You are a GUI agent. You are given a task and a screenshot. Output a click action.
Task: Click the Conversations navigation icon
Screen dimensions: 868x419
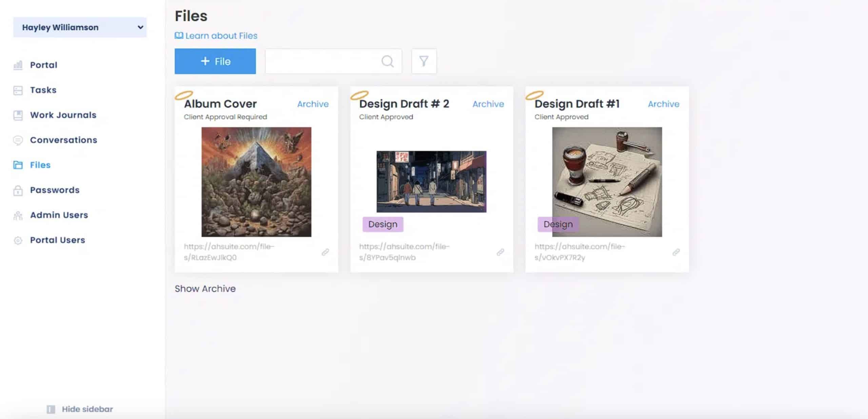click(18, 139)
